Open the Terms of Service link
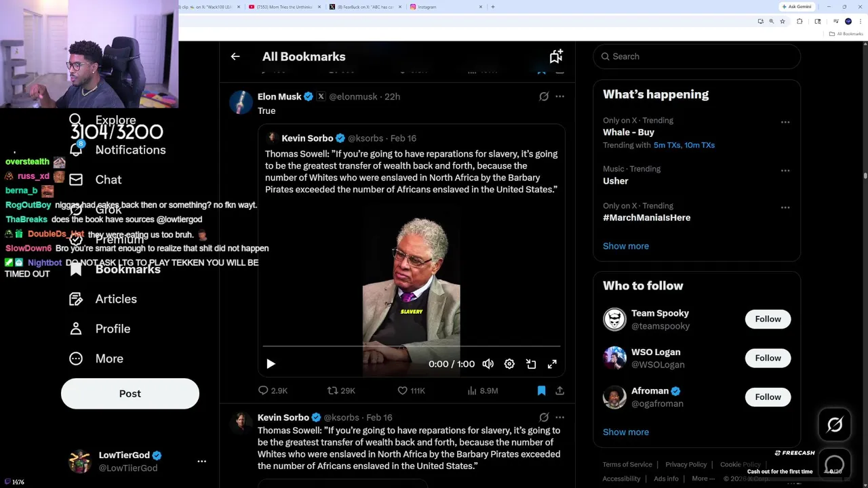 point(627,464)
